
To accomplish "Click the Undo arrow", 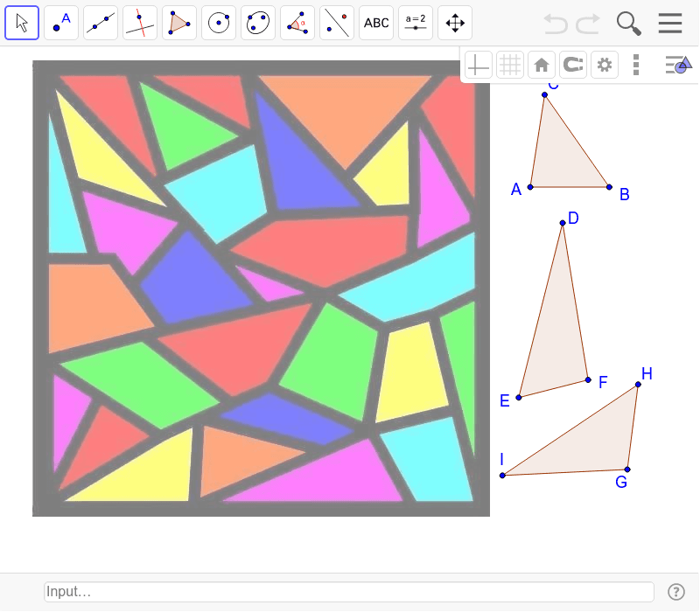I will [556, 23].
